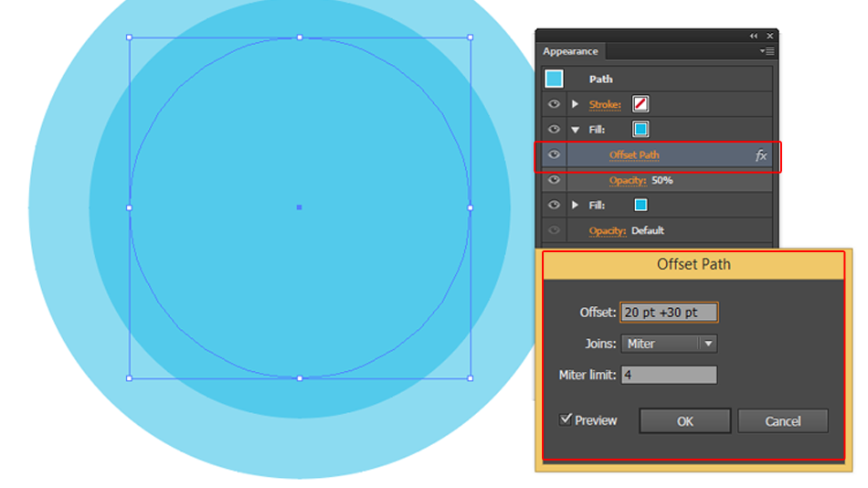Click the Stroke none color swatch
The image size is (868, 488).
(x=640, y=103)
